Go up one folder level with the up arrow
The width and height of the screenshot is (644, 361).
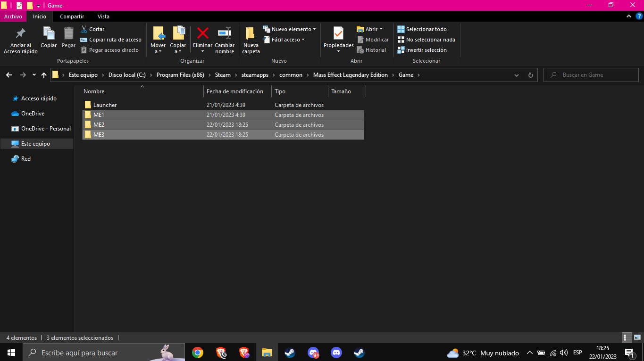(44, 75)
